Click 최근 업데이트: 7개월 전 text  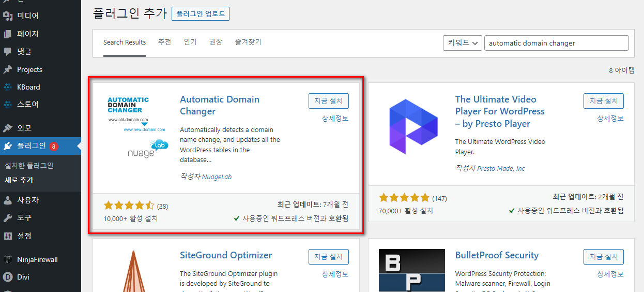(x=313, y=205)
